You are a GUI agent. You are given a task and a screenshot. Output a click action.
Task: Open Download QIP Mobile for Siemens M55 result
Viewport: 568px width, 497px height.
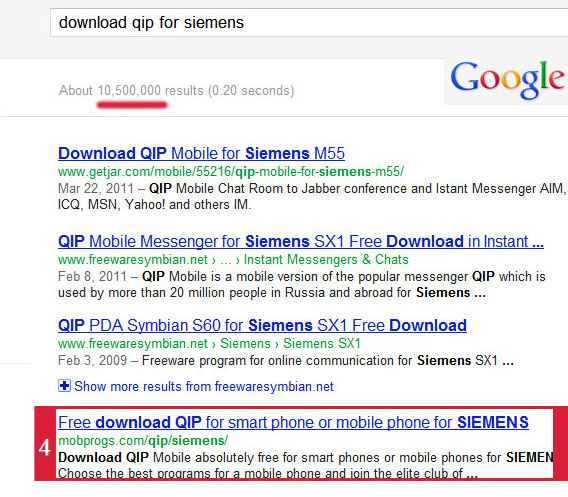tap(201, 153)
